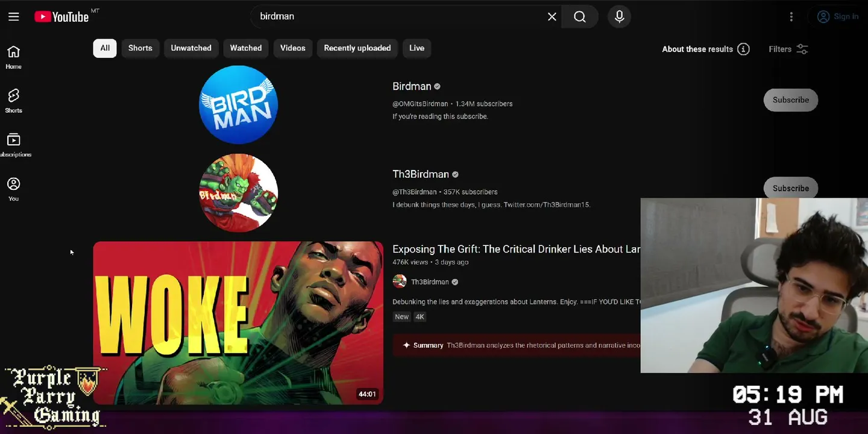868x434 pixels.
Task: Open the "Exposing The Grift" video title
Action: pos(516,249)
